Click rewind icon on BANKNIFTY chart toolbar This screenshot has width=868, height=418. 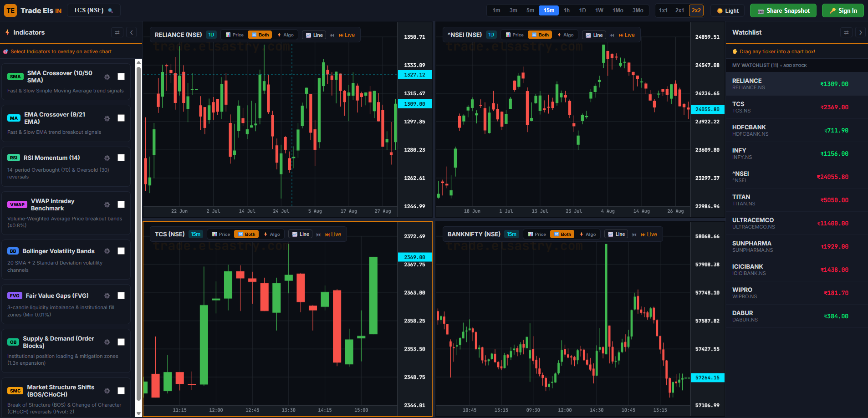click(634, 234)
